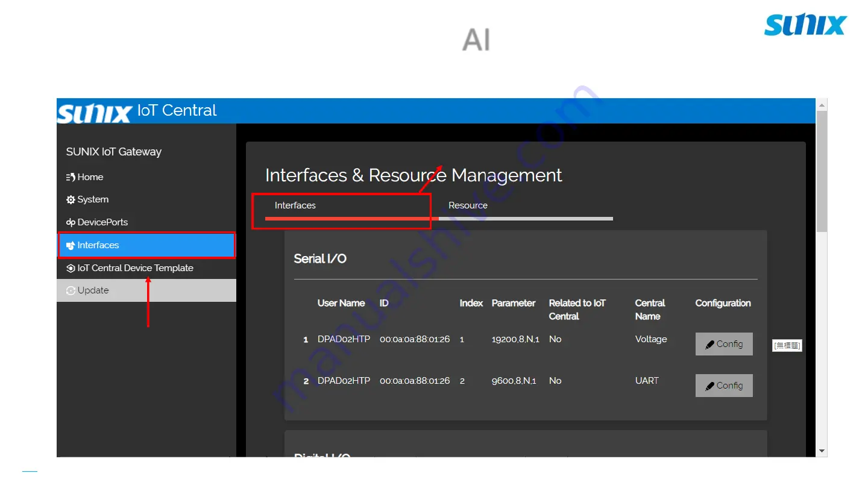The width and height of the screenshot is (868, 488).
Task: Switch to the Interfaces tab
Action: [352, 207]
